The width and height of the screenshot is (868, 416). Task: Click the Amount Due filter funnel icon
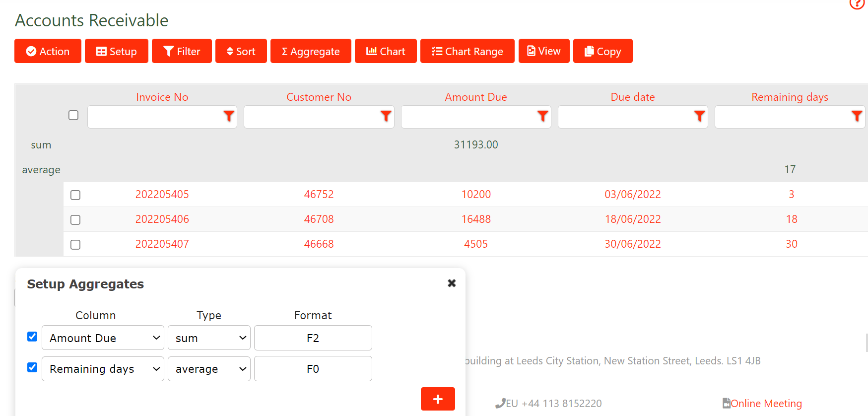click(x=542, y=116)
